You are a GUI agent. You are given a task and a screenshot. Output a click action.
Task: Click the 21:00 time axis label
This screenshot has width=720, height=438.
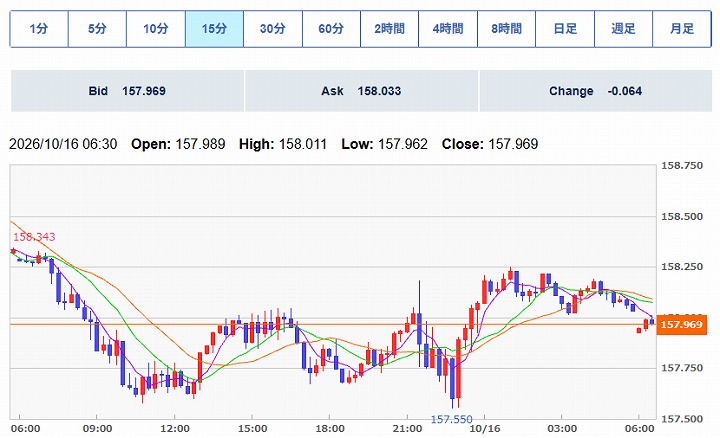click(x=407, y=429)
